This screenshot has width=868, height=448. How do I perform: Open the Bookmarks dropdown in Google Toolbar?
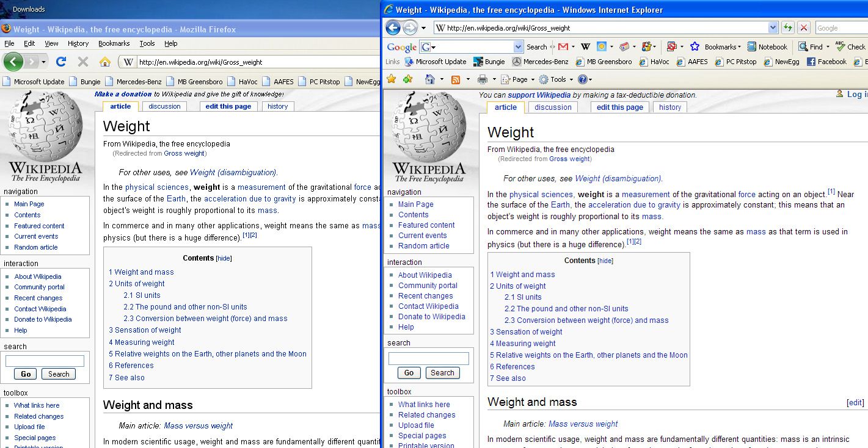tap(723, 47)
